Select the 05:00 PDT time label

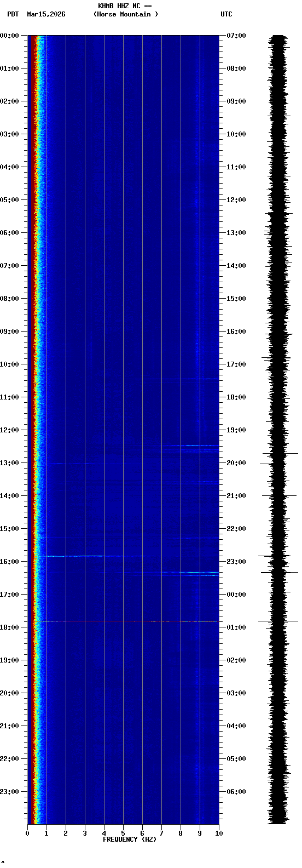pyautogui.click(x=9, y=200)
